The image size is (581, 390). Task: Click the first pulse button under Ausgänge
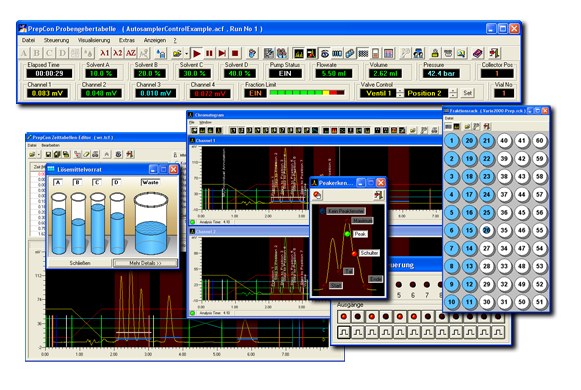point(343,332)
